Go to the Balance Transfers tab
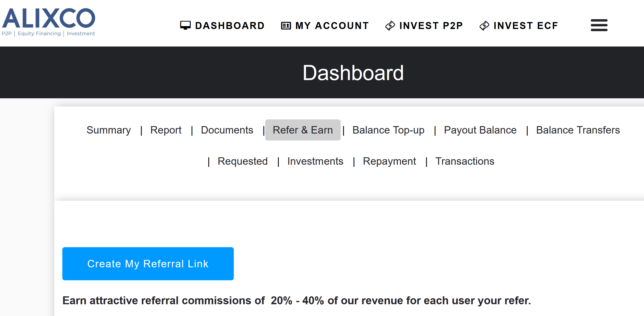Image resolution: width=644 pixels, height=316 pixels. [578, 130]
